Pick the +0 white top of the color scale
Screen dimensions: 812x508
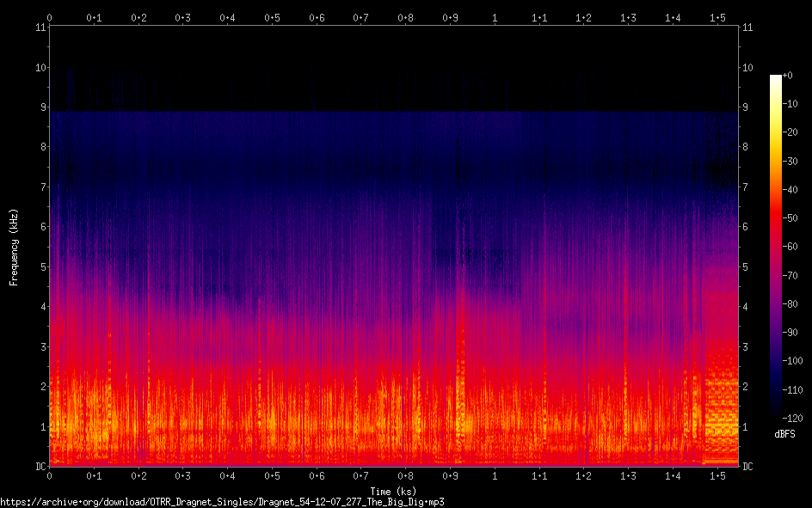coord(777,77)
